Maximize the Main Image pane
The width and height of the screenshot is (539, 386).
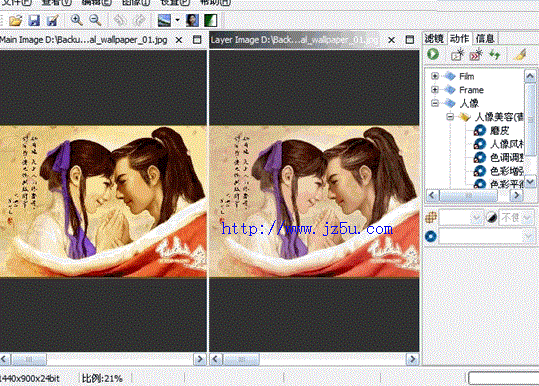coord(197,40)
